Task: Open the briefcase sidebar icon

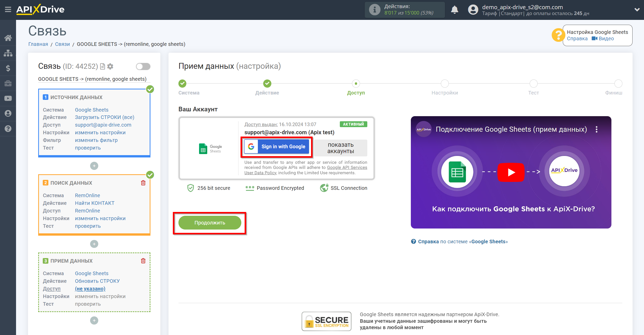Action: pos(8,83)
